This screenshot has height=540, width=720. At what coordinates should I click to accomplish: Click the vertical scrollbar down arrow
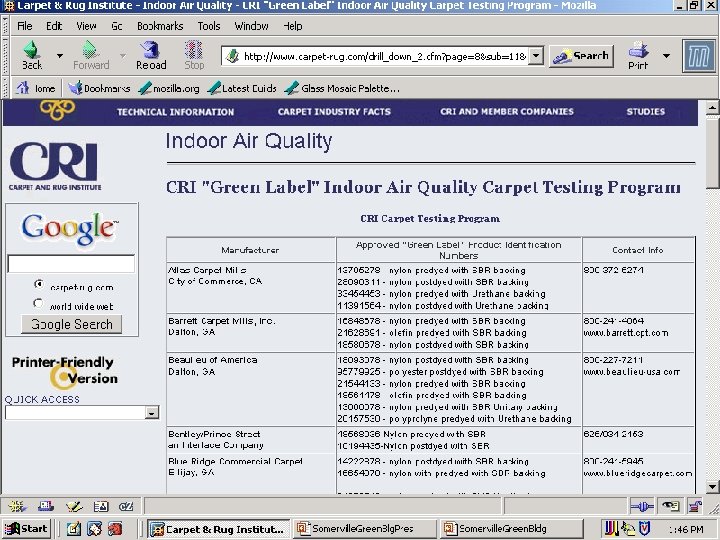tap(712, 486)
